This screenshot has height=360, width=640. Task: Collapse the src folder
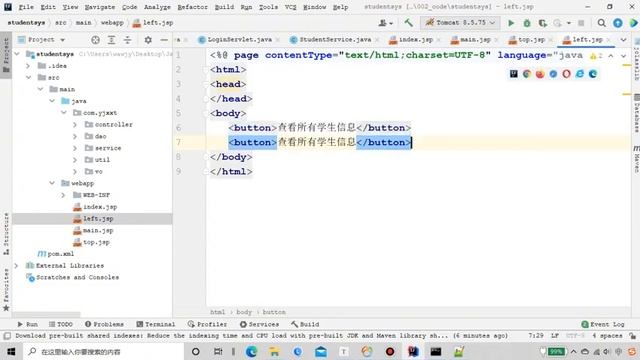pyautogui.click(x=28, y=78)
